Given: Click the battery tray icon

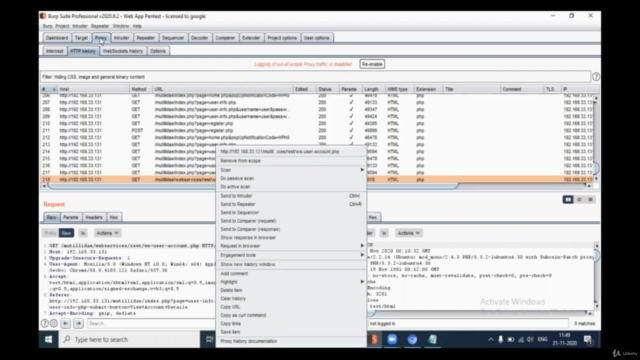Looking at the screenshot, I should [511, 339].
